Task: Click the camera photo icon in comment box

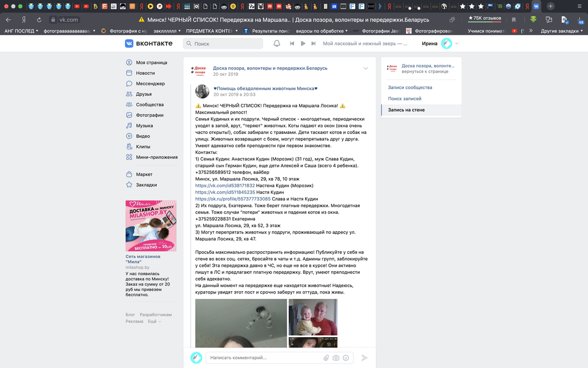Action: pyautogui.click(x=336, y=357)
